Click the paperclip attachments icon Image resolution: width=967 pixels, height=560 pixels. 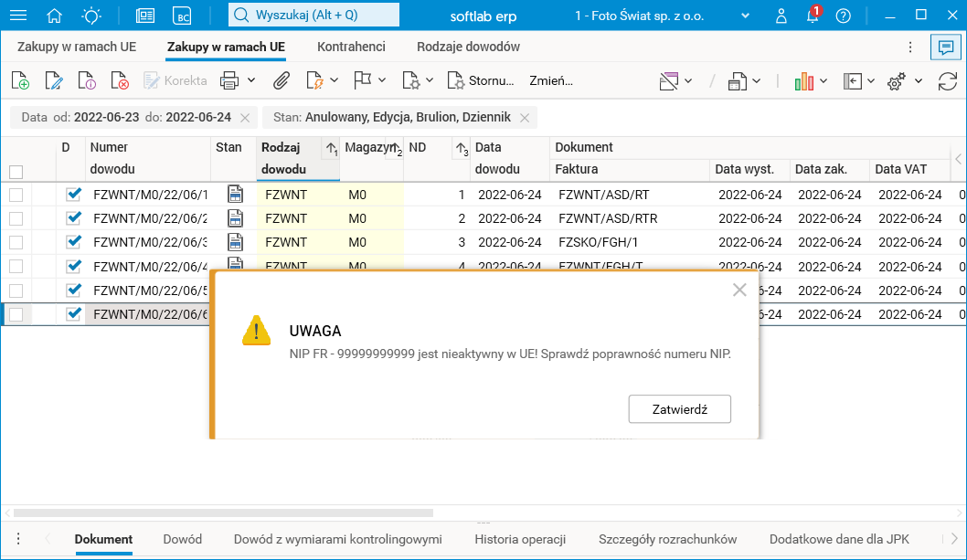tap(282, 81)
